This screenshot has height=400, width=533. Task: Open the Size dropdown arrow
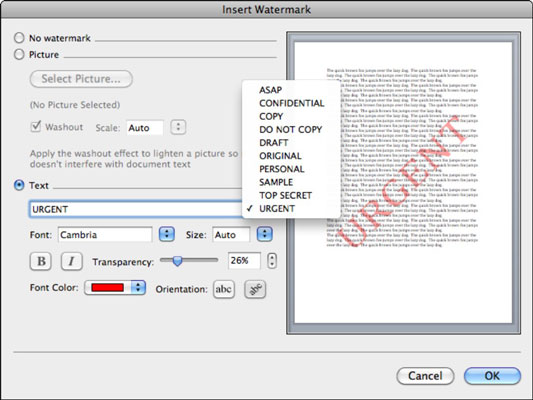(x=265, y=234)
